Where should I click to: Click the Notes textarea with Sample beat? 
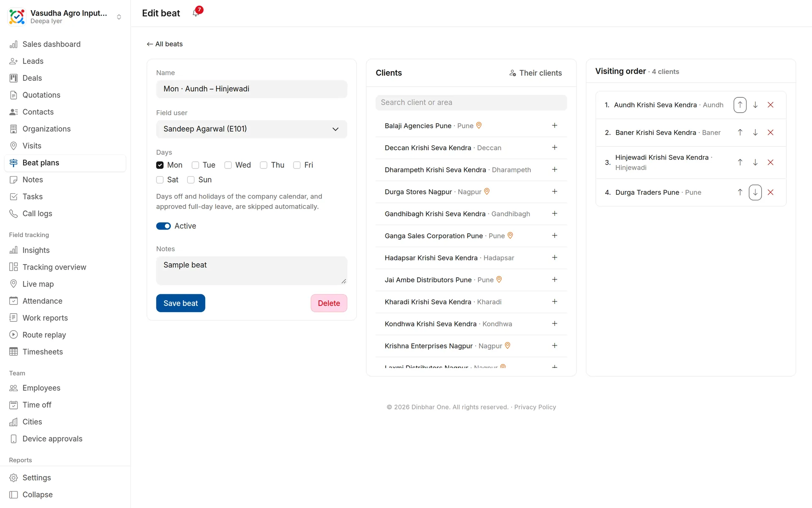[x=252, y=271]
